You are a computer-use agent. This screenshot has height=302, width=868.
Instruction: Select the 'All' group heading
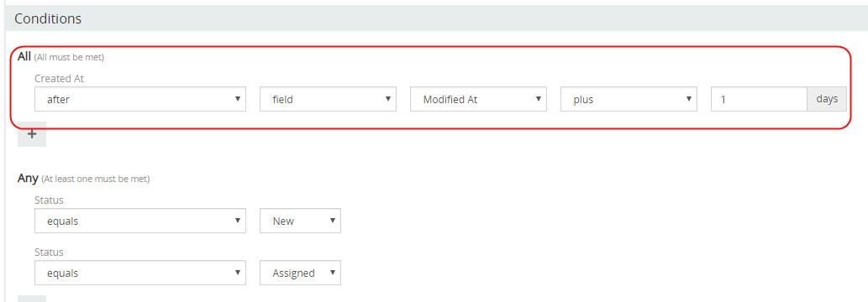click(x=24, y=56)
